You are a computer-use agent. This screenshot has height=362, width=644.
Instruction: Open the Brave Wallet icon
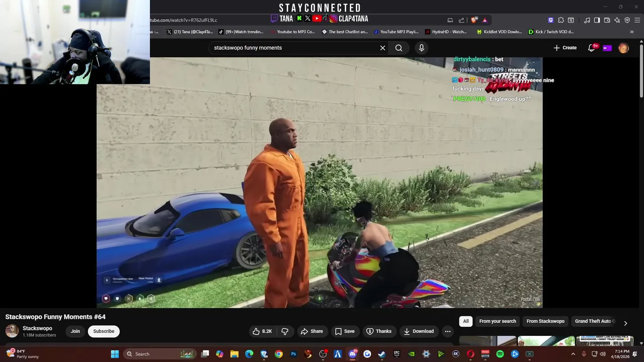pyautogui.click(x=607, y=20)
